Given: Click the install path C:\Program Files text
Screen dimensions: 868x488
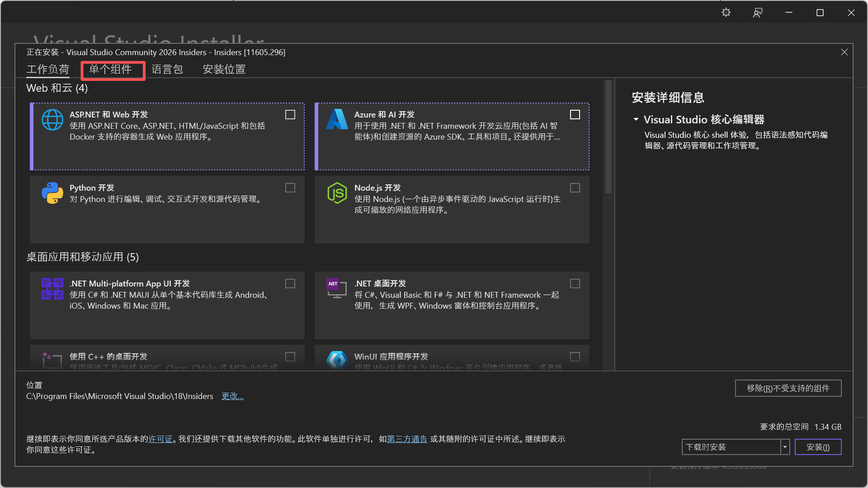Looking at the screenshot, I should (x=120, y=396).
